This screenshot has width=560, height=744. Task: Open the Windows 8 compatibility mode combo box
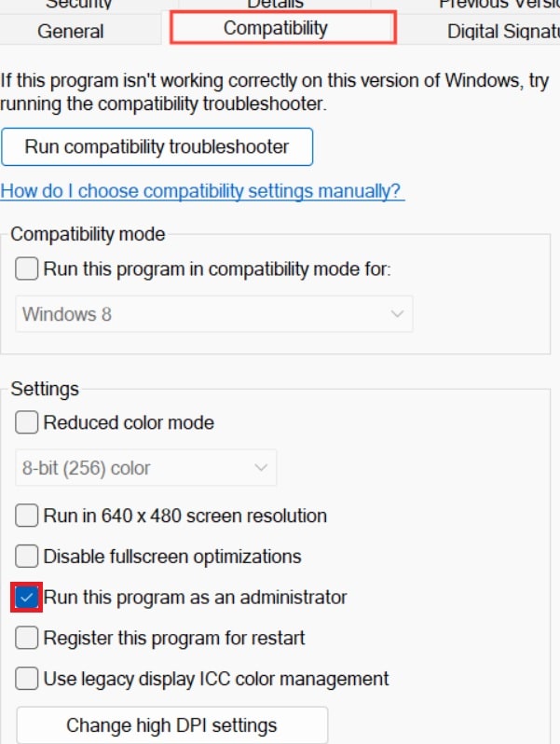(214, 314)
